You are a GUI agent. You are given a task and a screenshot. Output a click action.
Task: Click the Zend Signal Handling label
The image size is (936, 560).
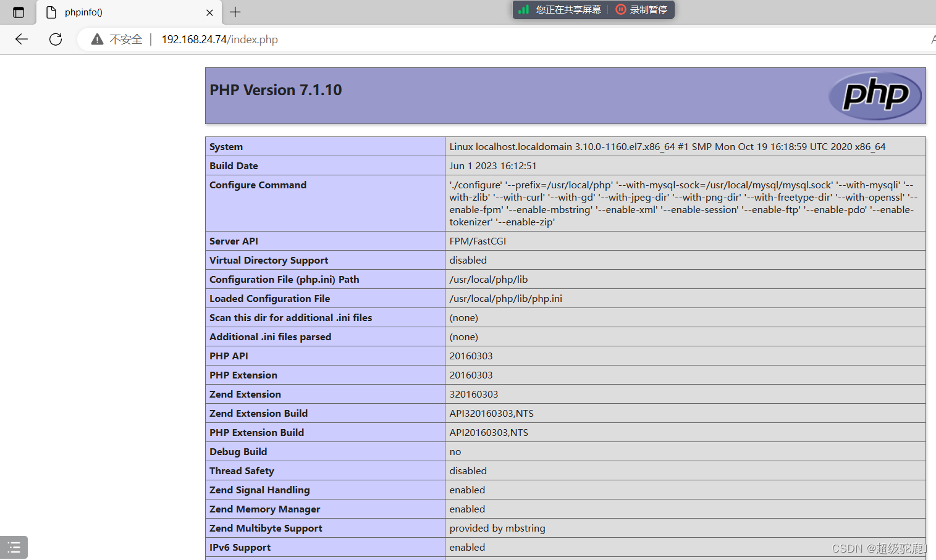pos(259,490)
